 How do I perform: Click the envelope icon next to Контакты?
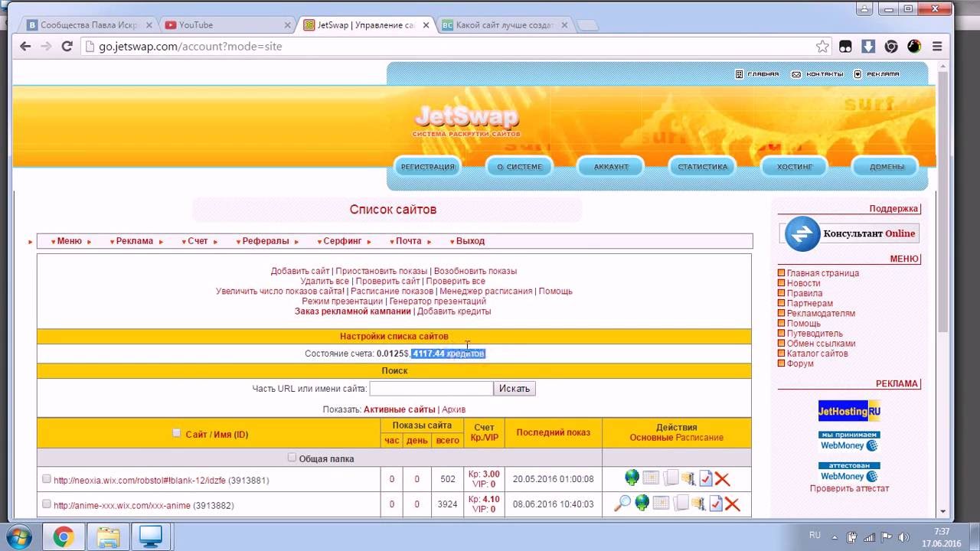796,74
